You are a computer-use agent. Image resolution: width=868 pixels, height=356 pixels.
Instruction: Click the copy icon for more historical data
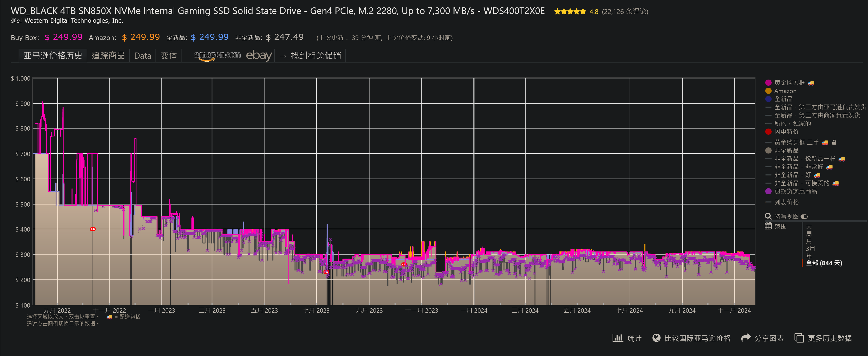[x=799, y=338]
